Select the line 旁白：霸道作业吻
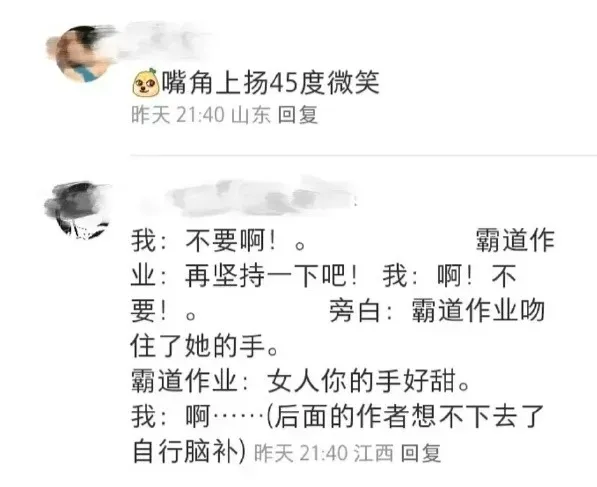 [x=437, y=311]
